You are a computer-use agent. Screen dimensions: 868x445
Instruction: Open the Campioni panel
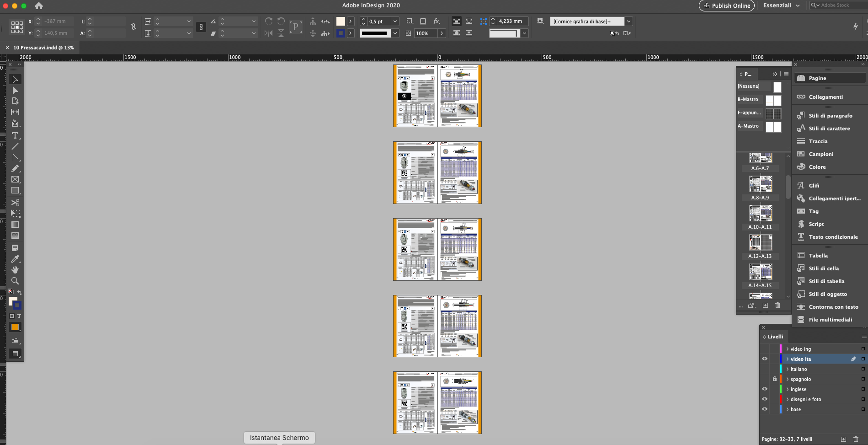(x=821, y=154)
